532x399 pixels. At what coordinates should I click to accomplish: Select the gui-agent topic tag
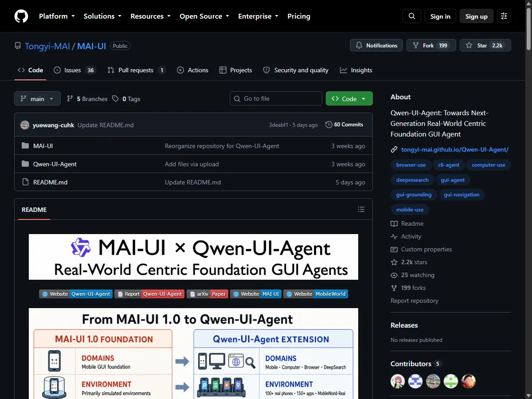tap(453, 180)
